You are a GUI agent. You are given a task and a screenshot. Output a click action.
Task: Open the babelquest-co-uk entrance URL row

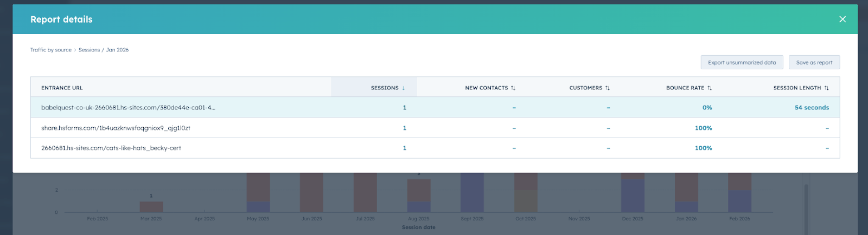coord(128,108)
